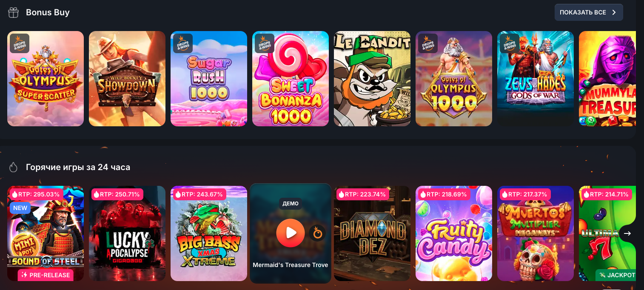Open Fruity Candy game tile
The height and width of the screenshot is (290, 644).
tap(454, 233)
